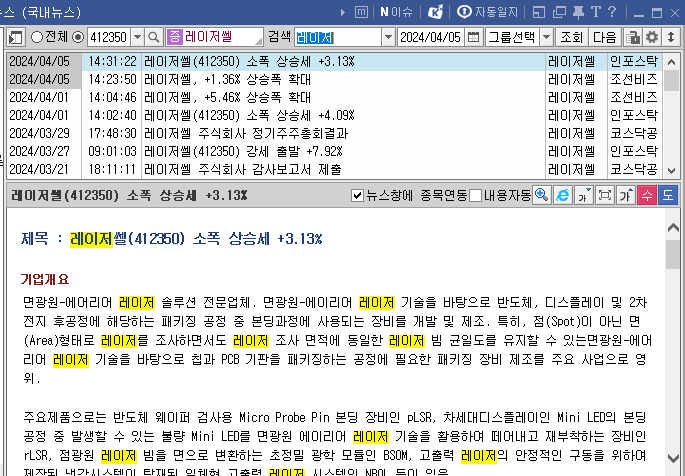685x476 pixels.
Task: Select news row 레이저쎌, +5.46% 상승폭 확대
Action: pyautogui.click(x=334, y=97)
